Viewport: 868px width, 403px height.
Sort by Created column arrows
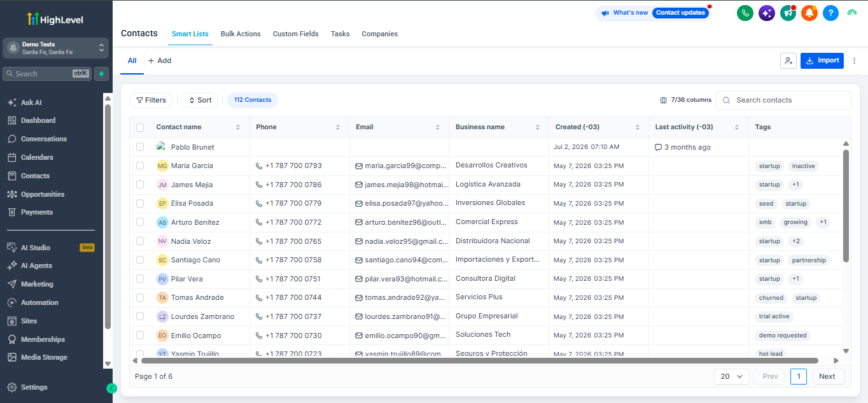tap(637, 127)
